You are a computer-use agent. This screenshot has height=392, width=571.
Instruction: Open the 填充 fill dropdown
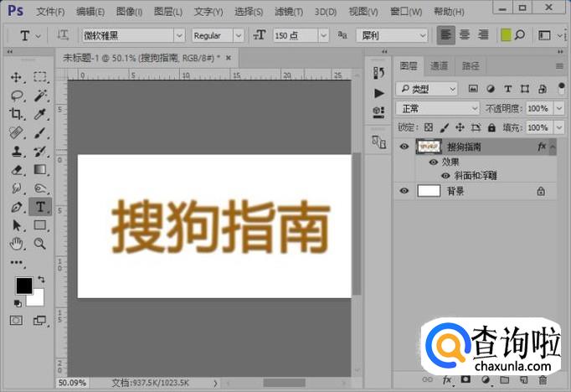click(x=559, y=127)
